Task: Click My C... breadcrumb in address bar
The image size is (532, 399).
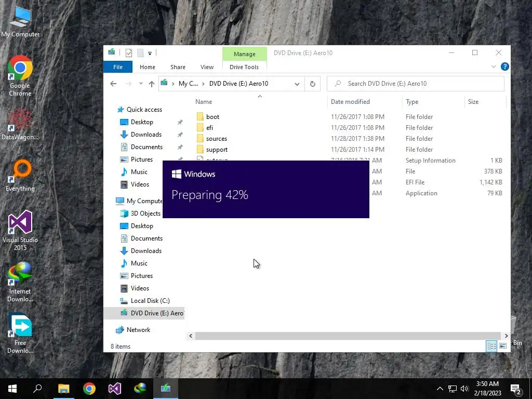Action: 188,84
